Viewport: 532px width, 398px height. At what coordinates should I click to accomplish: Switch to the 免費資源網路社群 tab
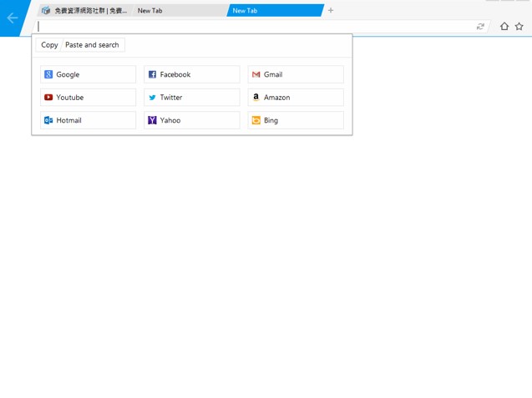(84, 11)
